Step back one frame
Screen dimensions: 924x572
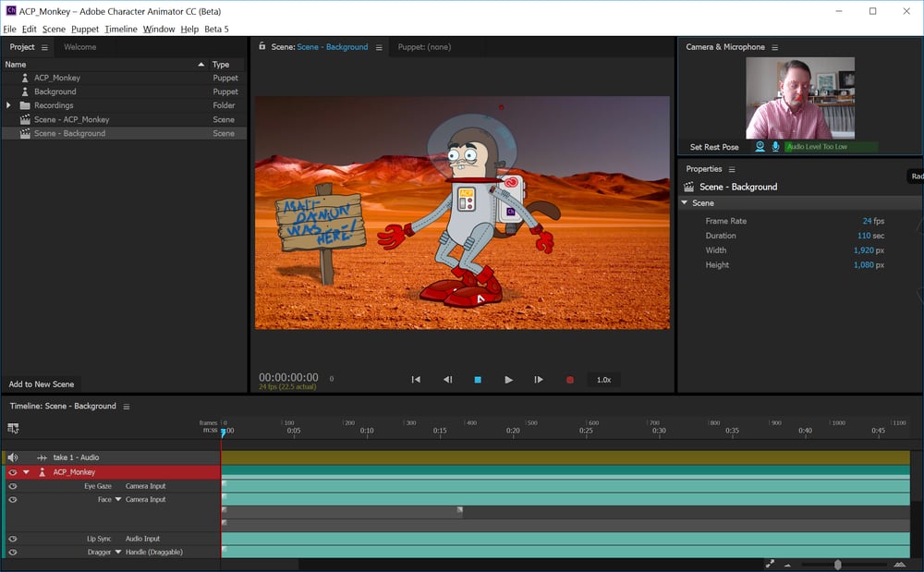[x=448, y=380]
